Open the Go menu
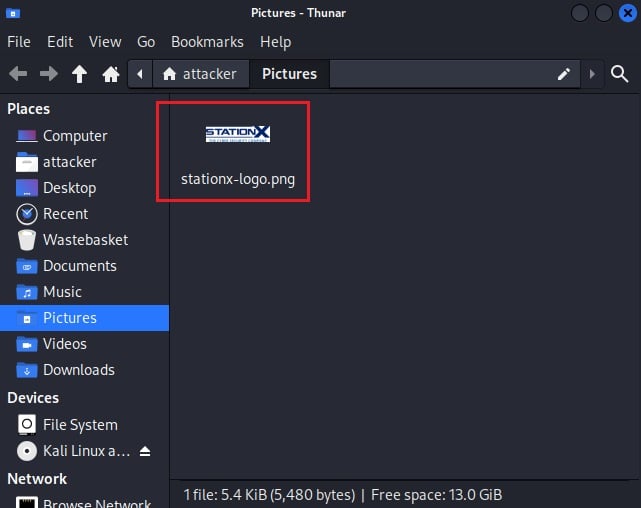The image size is (641, 508). point(146,42)
